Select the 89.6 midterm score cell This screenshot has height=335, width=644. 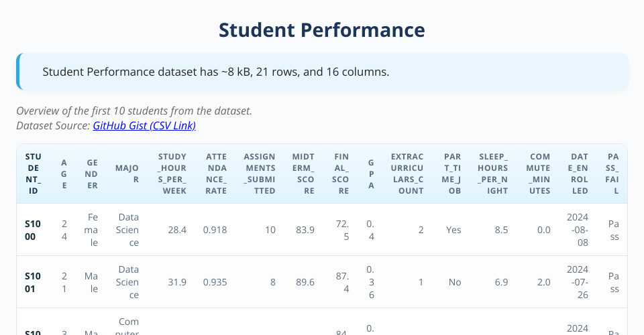[305, 282]
